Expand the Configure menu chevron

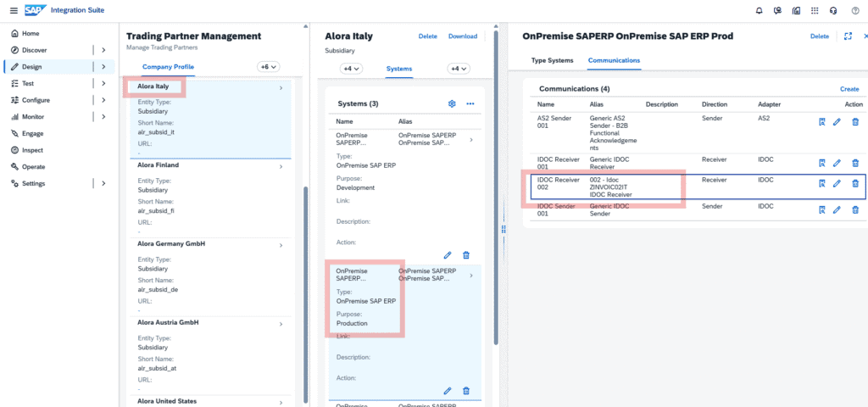click(x=103, y=100)
